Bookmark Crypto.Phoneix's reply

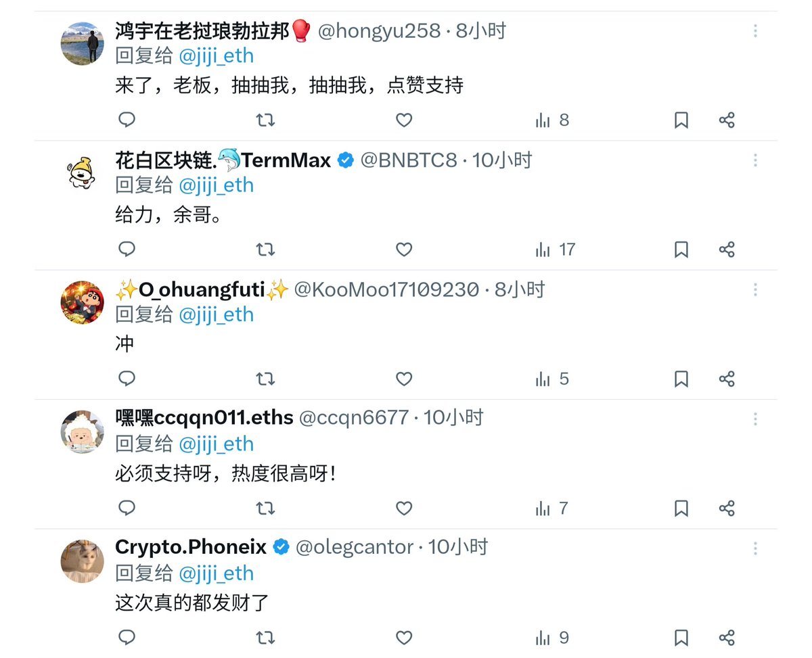(x=681, y=637)
